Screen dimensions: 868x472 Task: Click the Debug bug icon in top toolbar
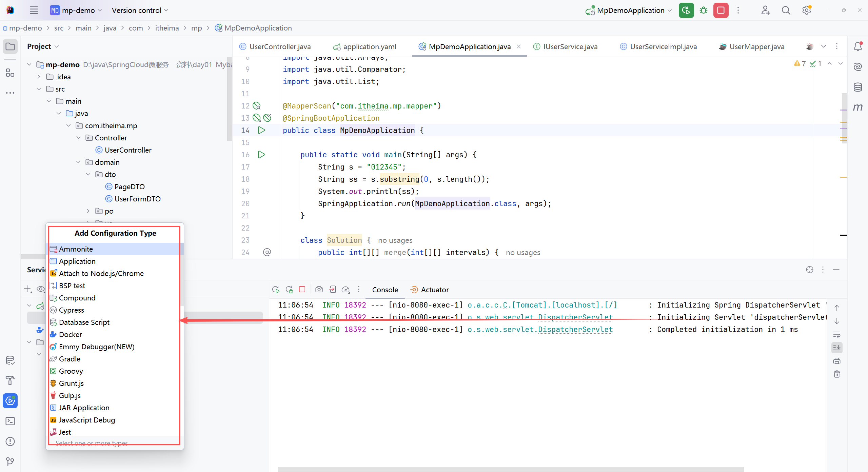point(704,10)
